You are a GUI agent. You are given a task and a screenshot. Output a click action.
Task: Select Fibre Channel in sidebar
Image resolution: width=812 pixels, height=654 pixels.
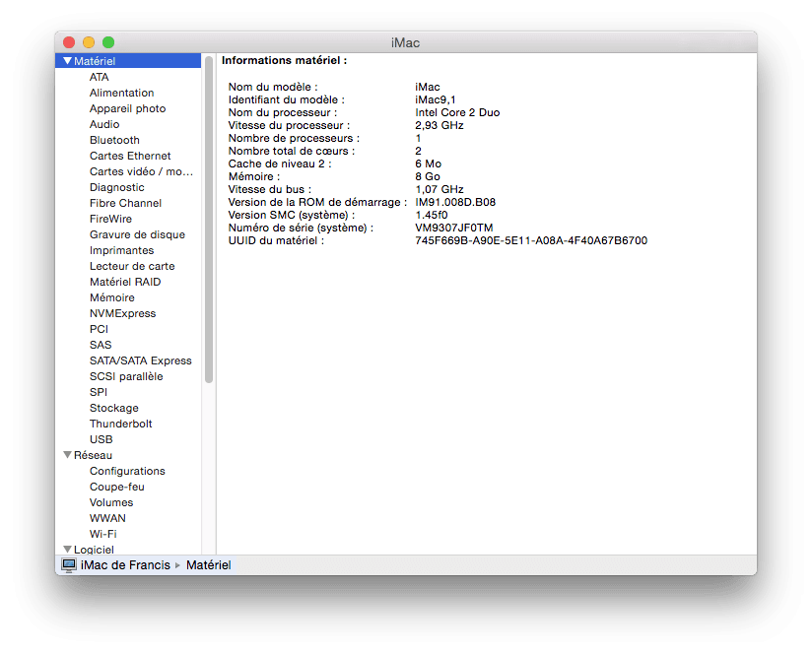[x=125, y=203]
